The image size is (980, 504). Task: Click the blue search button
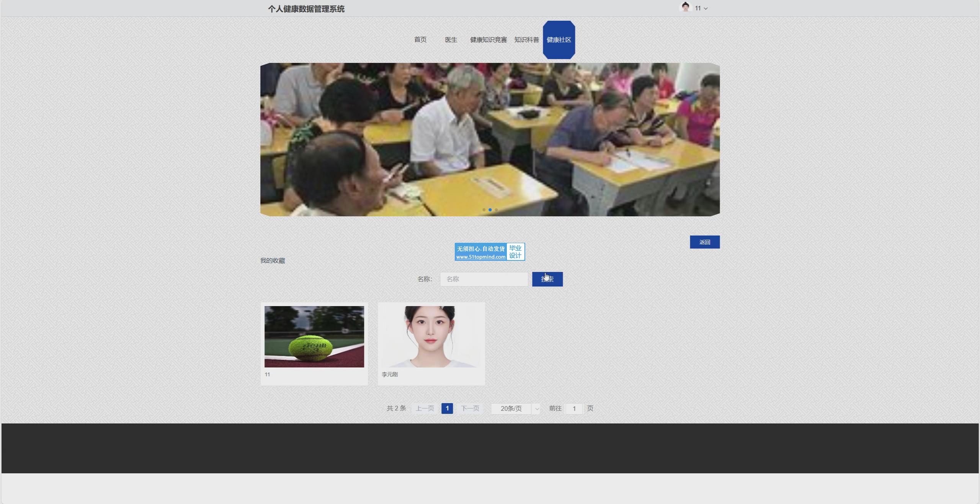pos(547,279)
